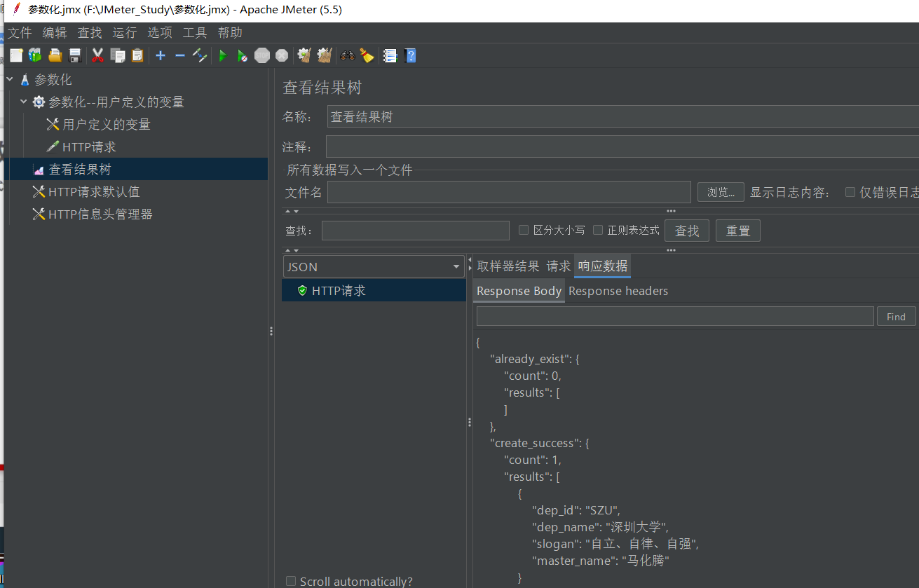Click the 注释 comment input field
The height and width of the screenshot is (588, 919).
(x=622, y=147)
